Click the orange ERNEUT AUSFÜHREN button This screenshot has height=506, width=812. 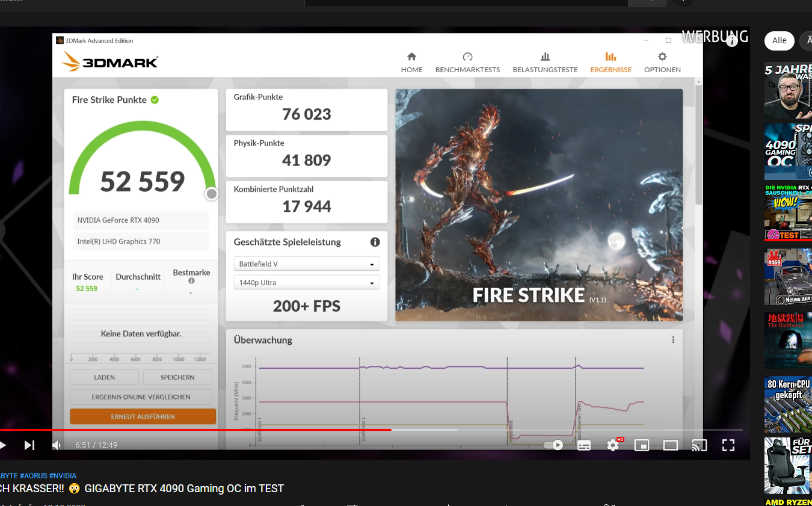[143, 416]
